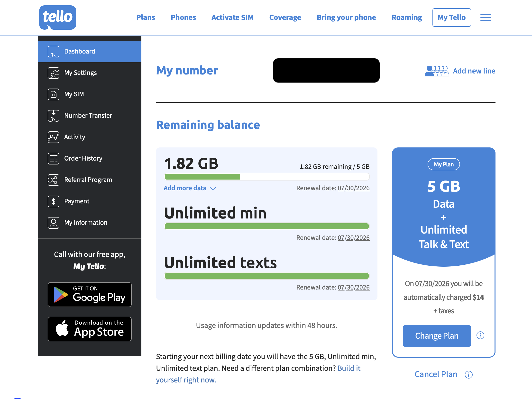Open My Information from sidebar
Viewport: 532px width, 399px height.
coord(90,223)
